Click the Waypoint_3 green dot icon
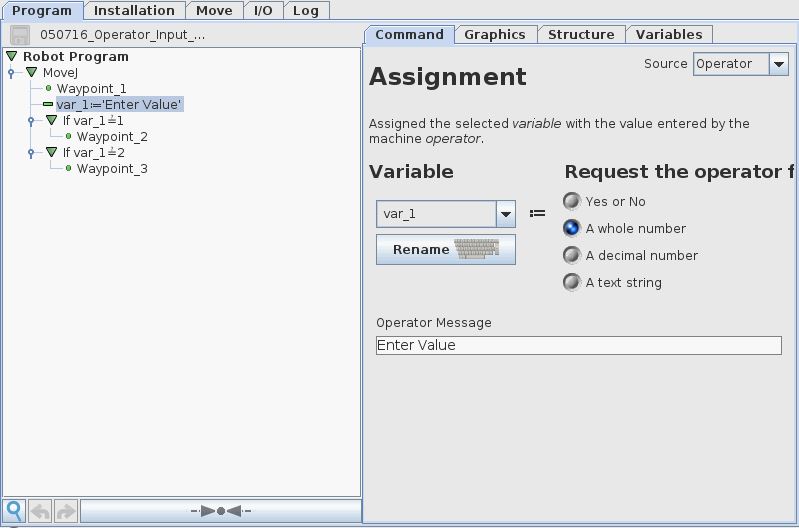Image resolution: width=799 pixels, height=528 pixels. pos(68,168)
